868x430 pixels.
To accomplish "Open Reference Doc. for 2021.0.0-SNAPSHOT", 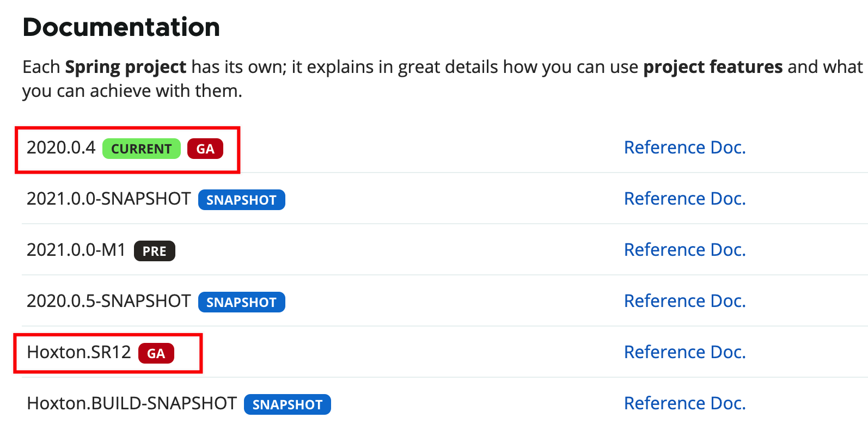I will [684, 199].
